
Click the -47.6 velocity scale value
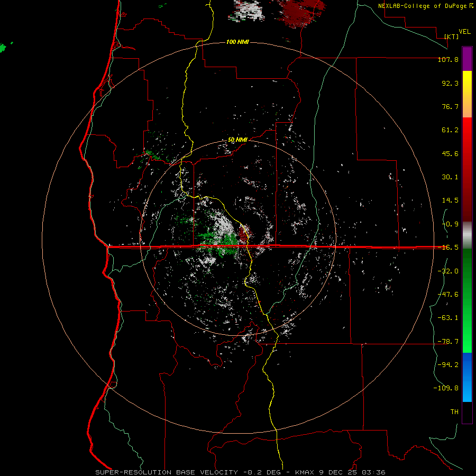pyautogui.click(x=448, y=295)
